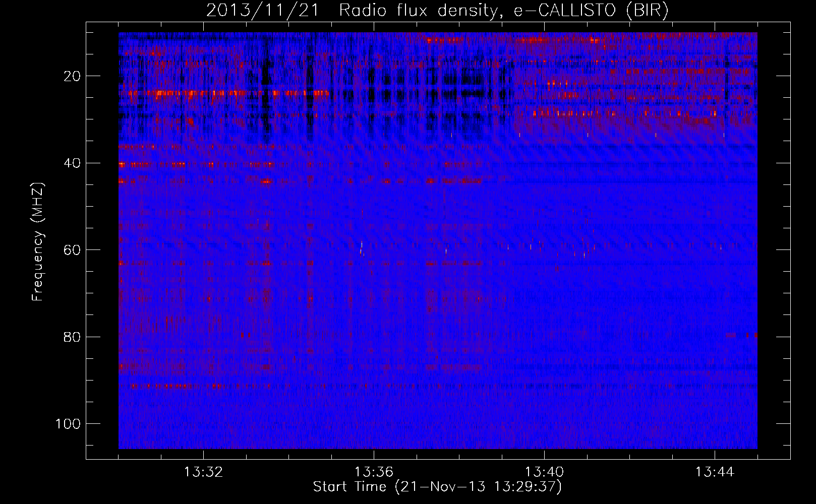Click the "13:36" time tick label
Viewport: 816px width, 504px height.
(374, 472)
